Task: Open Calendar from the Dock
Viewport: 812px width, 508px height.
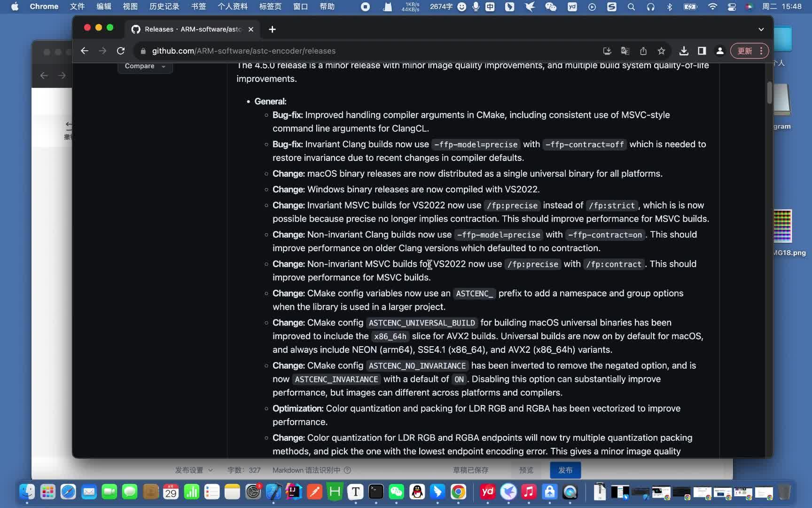Action: [x=171, y=492]
